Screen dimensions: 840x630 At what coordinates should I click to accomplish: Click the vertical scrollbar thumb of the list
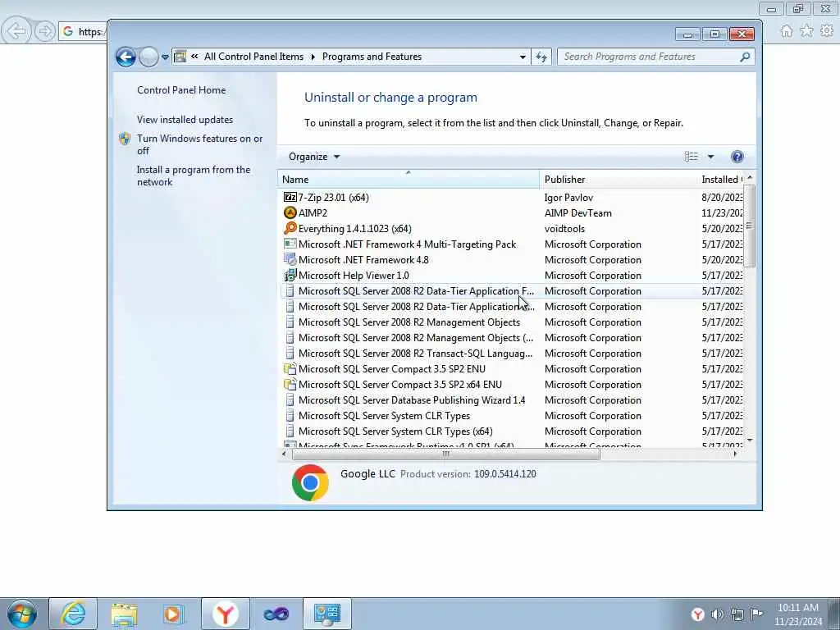(750, 226)
